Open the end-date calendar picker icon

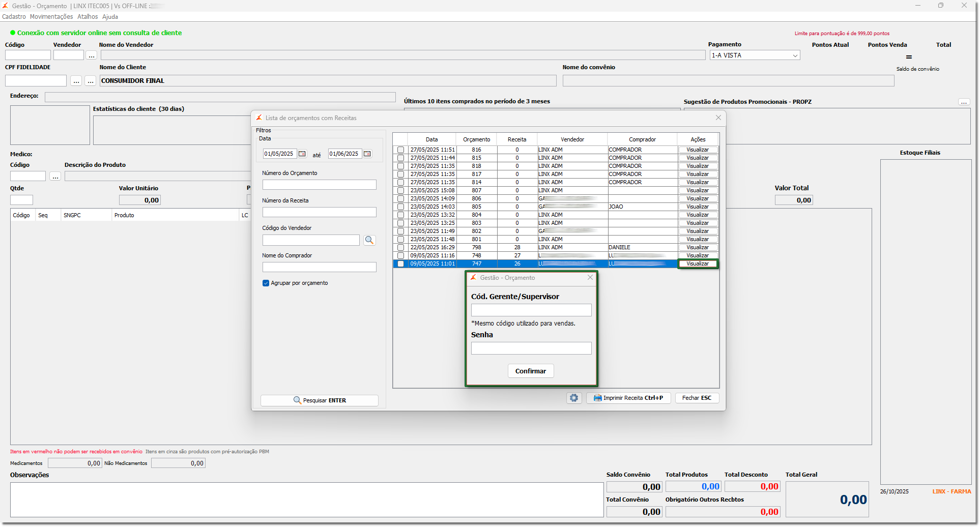pos(367,154)
